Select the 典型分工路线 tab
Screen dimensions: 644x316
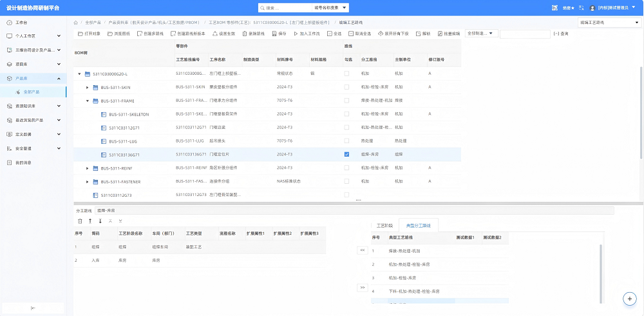click(419, 226)
